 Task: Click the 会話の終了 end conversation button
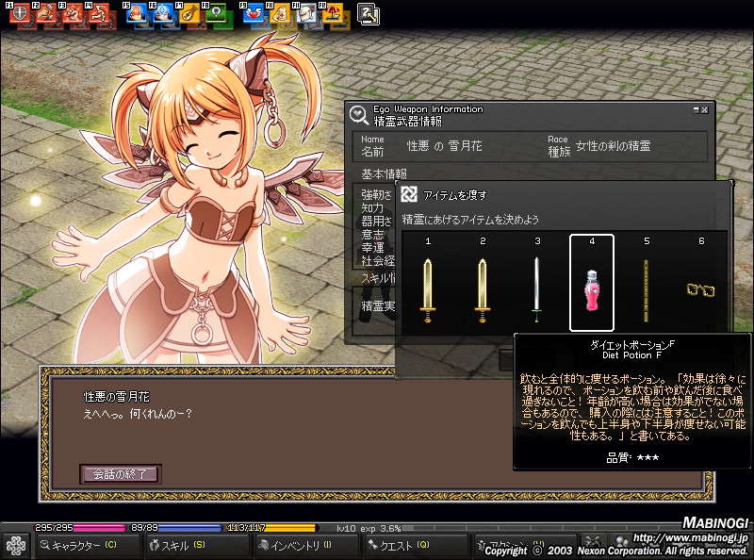tap(121, 474)
